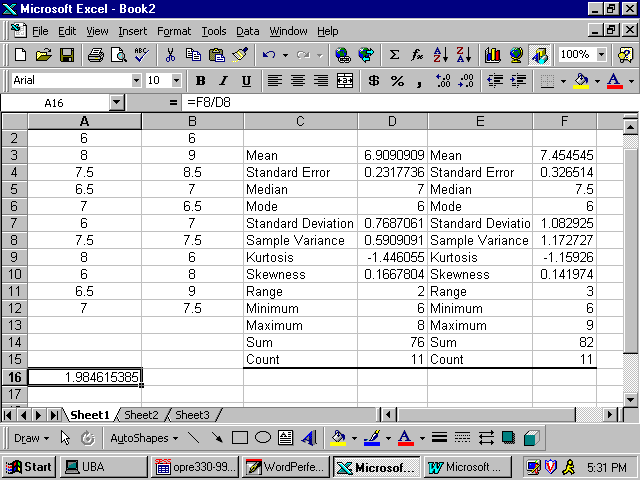This screenshot has height=480, width=640.
Task: Open the Data menu
Action: click(x=247, y=31)
